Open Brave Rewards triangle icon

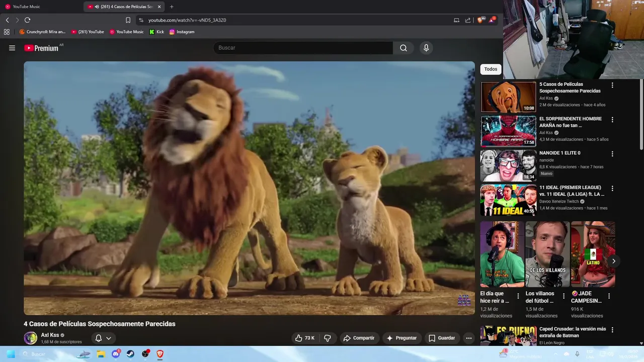[x=492, y=20]
